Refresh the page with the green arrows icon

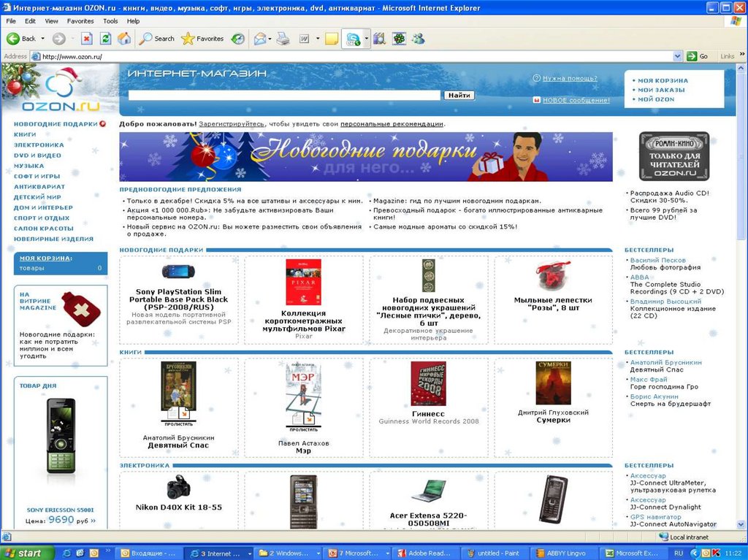[x=105, y=39]
